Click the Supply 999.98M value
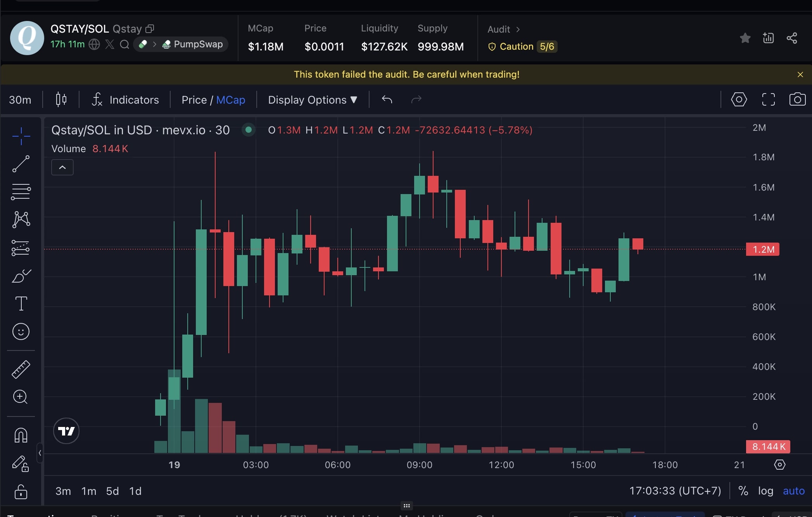 pyautogui.click(x=441, y=47)
